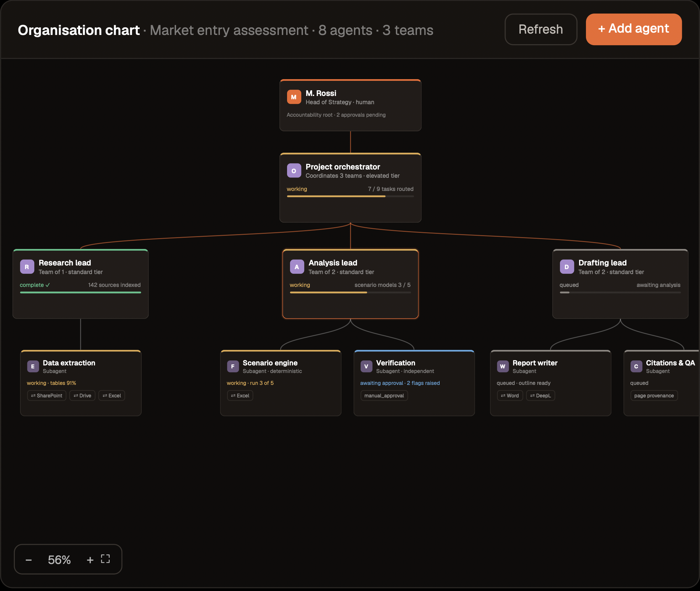Click the Add agent button
Viewport: 700px width, 591px height.
coord(634,29)
